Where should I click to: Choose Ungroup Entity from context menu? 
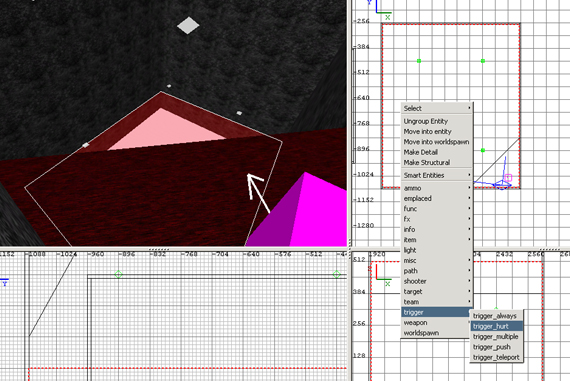[x=437, y=121]
